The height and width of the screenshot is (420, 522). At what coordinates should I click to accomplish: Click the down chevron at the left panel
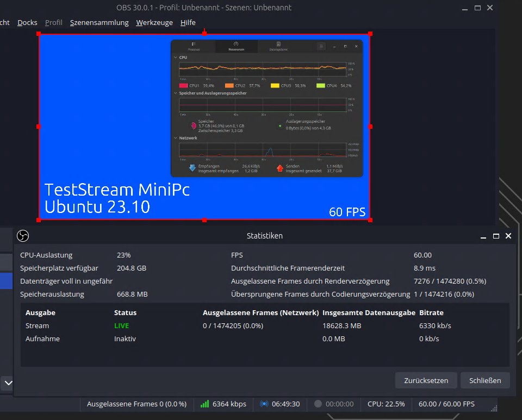(x=8, y=383)
